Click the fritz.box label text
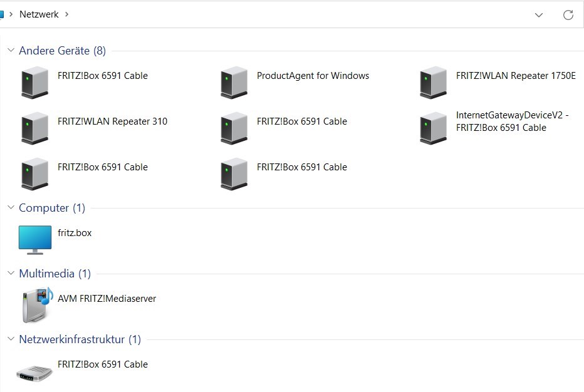The height and width of the screenshot is (392, 584). 75,233
